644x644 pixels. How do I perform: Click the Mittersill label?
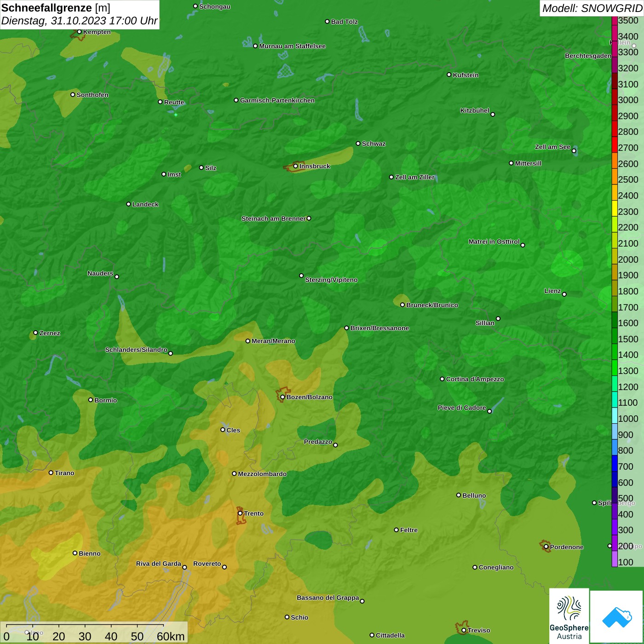tap(528, 163)
